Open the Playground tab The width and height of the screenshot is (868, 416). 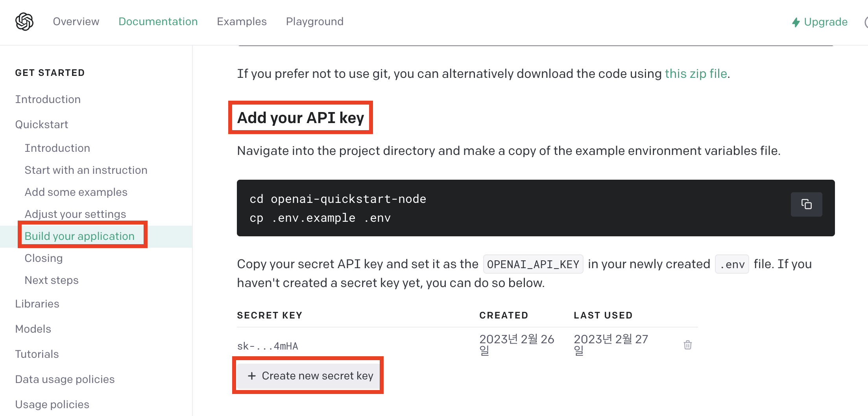314,22
